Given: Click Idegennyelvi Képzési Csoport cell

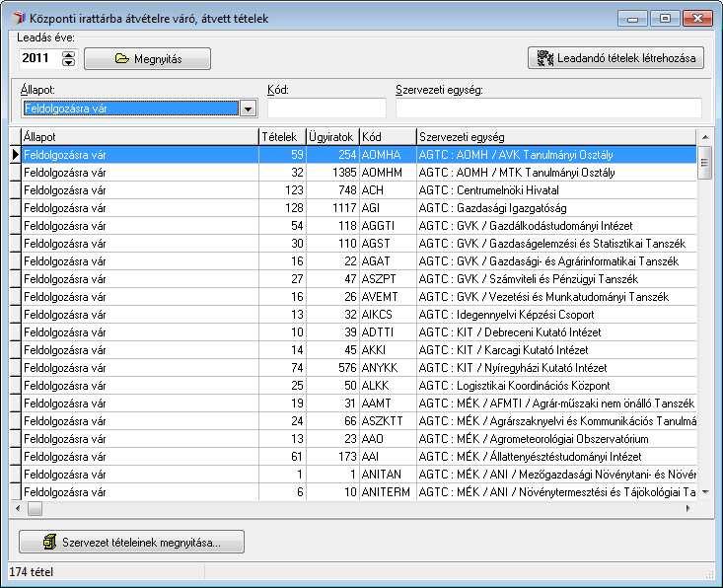Looking at the screenshot, I should [x=556, y=315].
